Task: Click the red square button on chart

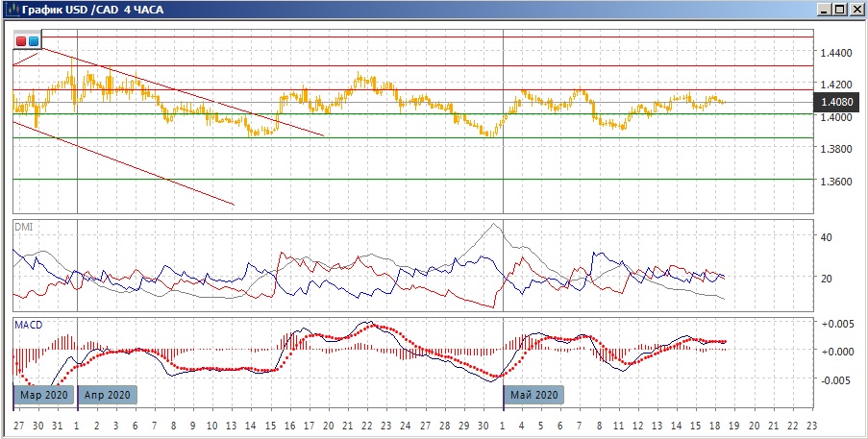Action: coord(22,41)
